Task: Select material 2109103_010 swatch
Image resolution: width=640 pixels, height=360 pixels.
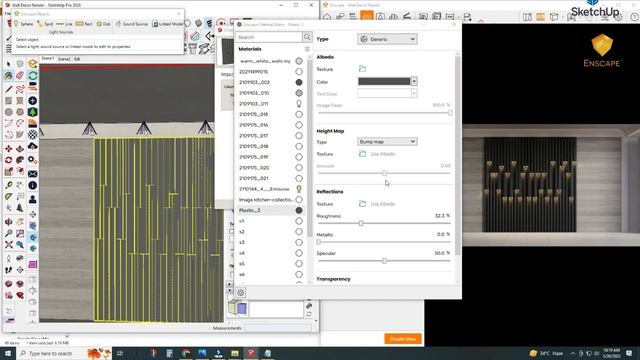Action: point(299,93)
